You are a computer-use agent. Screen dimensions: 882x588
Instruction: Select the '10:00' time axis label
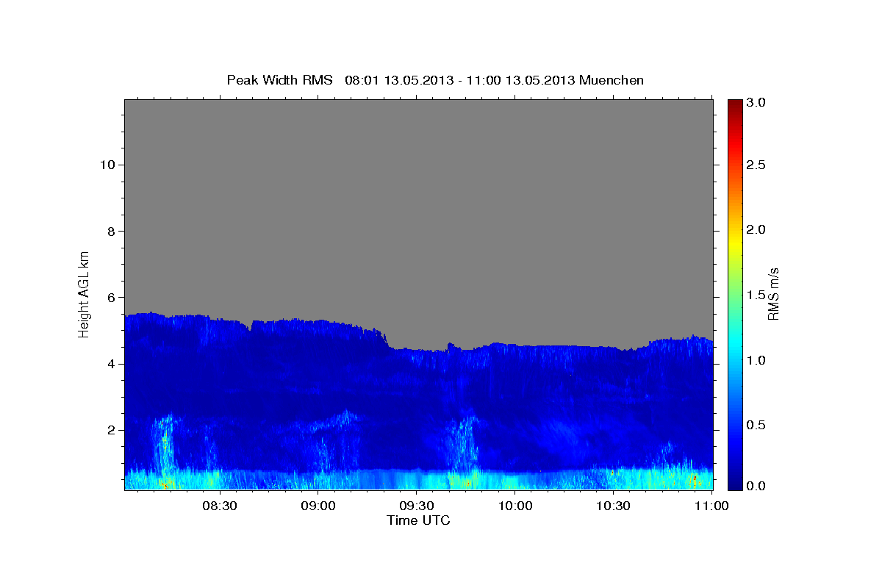(x=515, y=506)
